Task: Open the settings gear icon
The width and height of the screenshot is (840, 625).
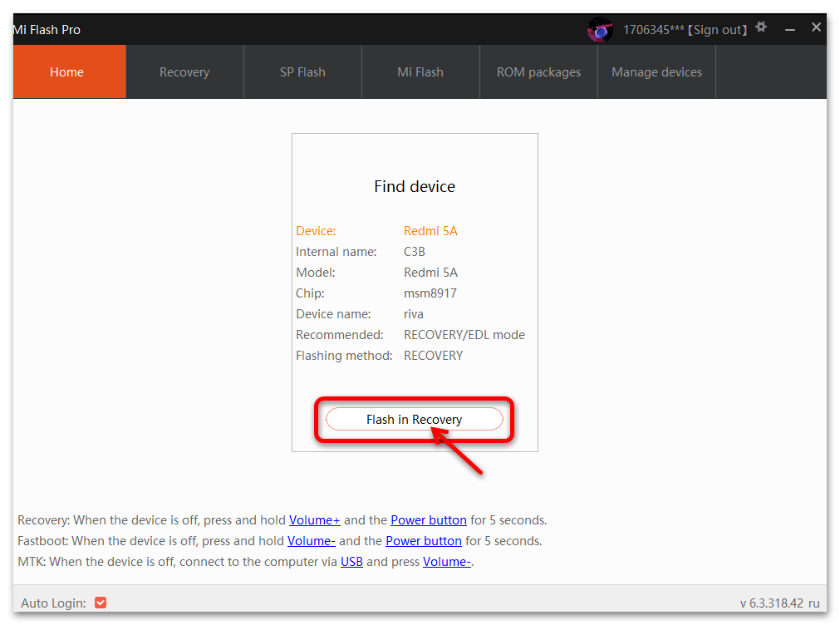Action: click(761, 27)
